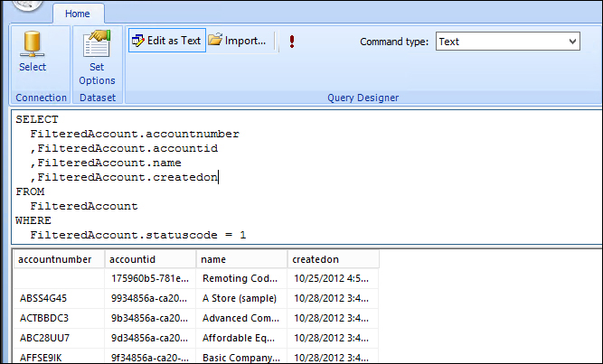This screenshot has height=364, width=603.
Task: Click the accountnumber column header
Action: pyautogui.click(x=55, y=259)
